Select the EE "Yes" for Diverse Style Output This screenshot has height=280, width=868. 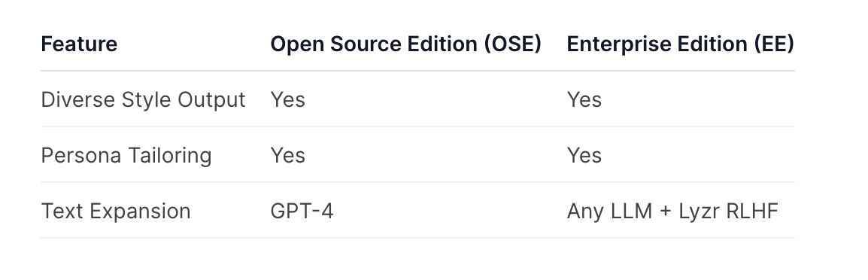(584, 100)
